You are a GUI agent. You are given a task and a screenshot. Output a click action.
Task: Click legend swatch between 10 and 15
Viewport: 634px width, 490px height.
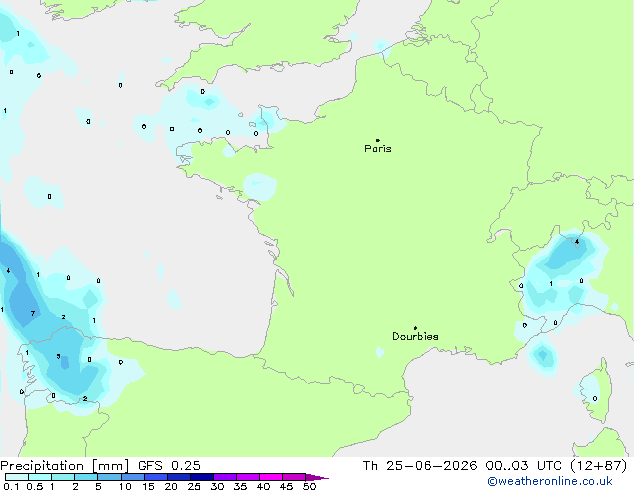click(133, 477)
